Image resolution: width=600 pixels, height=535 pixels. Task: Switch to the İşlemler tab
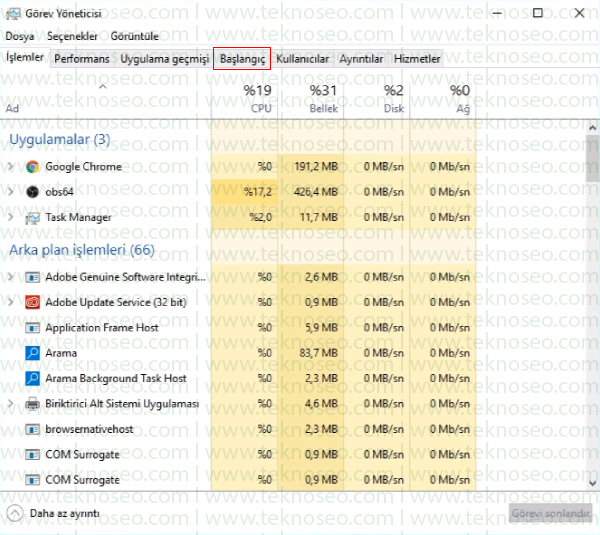tap(25, 57)
